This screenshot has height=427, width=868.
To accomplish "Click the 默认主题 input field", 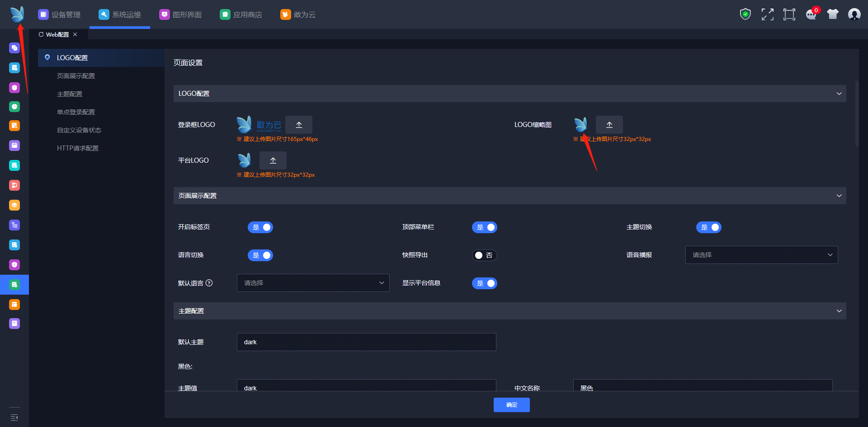I will (366, 342).
